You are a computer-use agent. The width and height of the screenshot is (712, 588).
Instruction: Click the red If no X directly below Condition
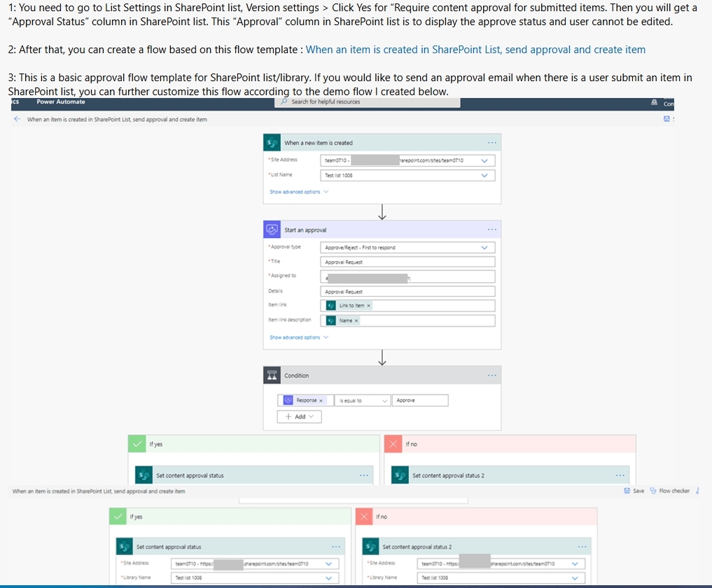pyautogui.click(x=393, y=444)
